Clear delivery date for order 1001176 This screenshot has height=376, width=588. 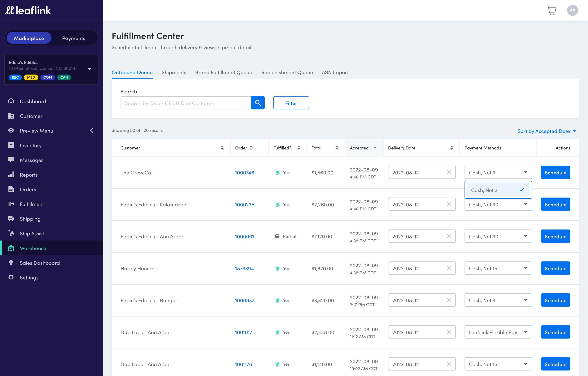(x=449, y=364)
